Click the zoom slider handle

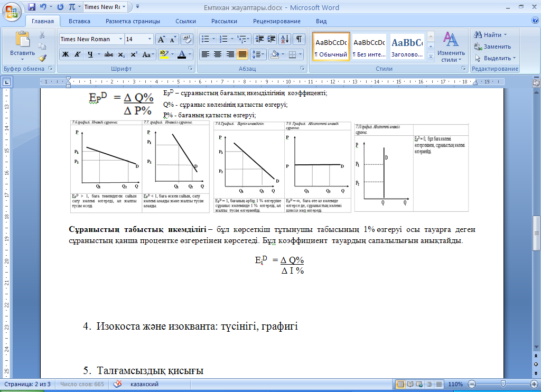[503, 384]
